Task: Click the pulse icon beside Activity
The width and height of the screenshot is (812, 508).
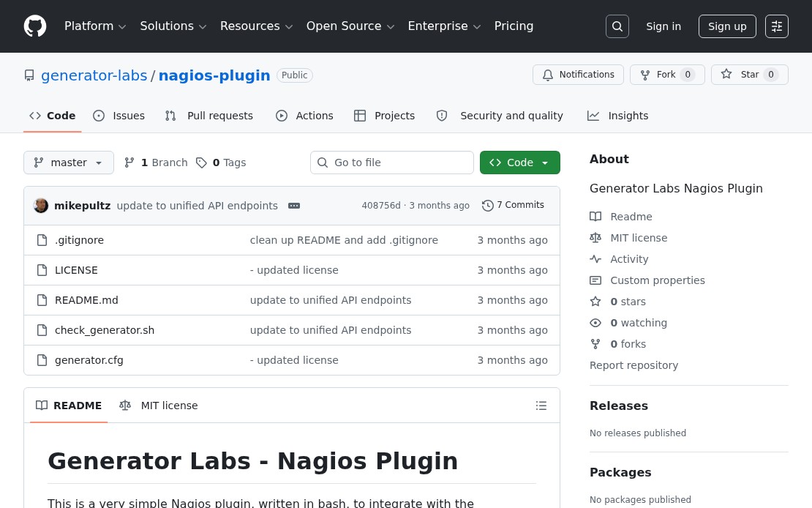Action: [x=595, y=258]
